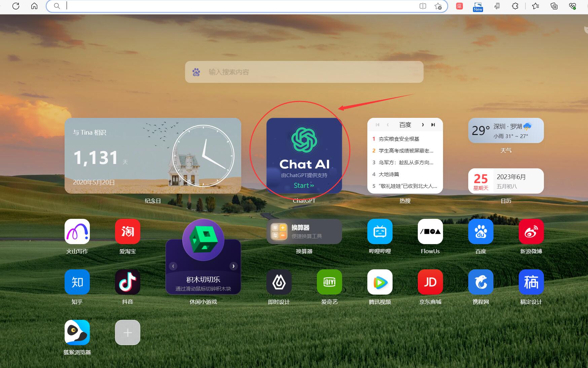Open the red shopping extension icon
This screenshot has width=588, height=368.
coord(460,6)
